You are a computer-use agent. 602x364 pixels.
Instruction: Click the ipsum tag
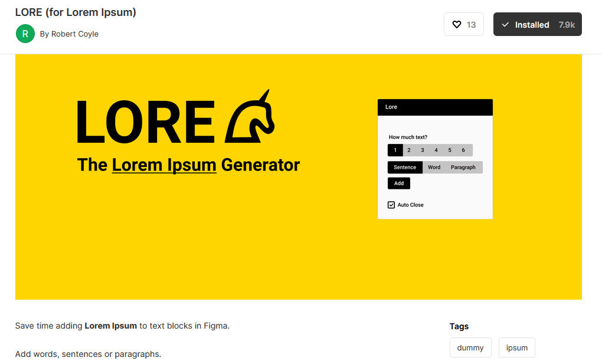[x=517, y=347]
